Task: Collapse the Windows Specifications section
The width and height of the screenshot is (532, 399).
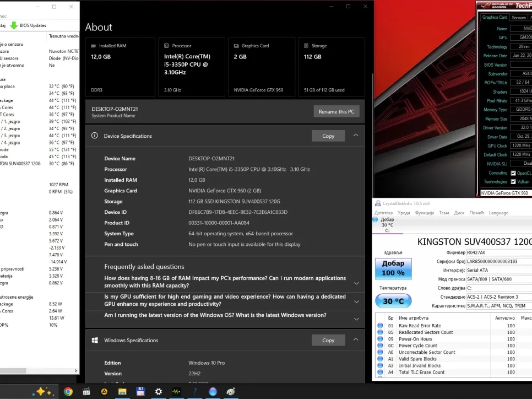Action: point(356,340)
